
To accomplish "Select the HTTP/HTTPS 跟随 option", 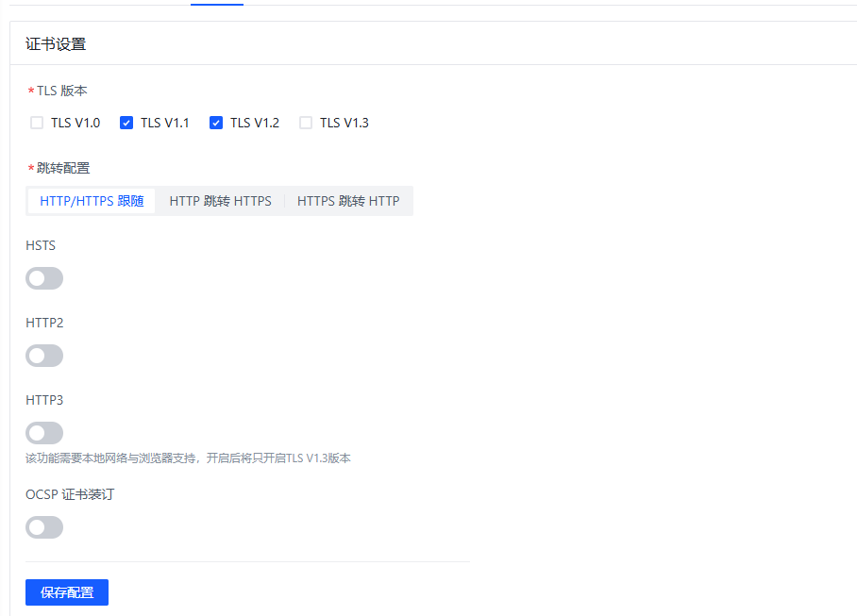I will click(92, 201).
